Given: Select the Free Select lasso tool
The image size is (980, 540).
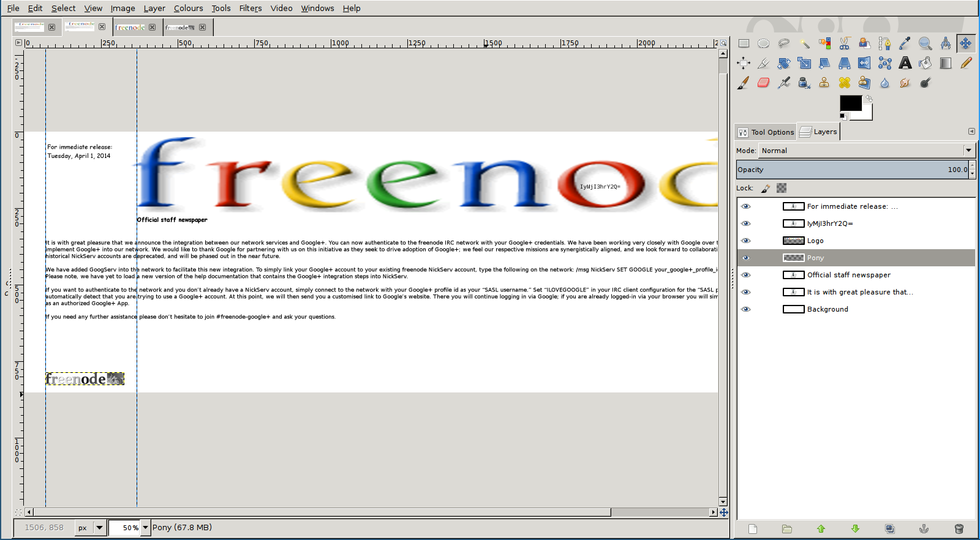Looking at the screenshot, I should click(x=784, y=43).
